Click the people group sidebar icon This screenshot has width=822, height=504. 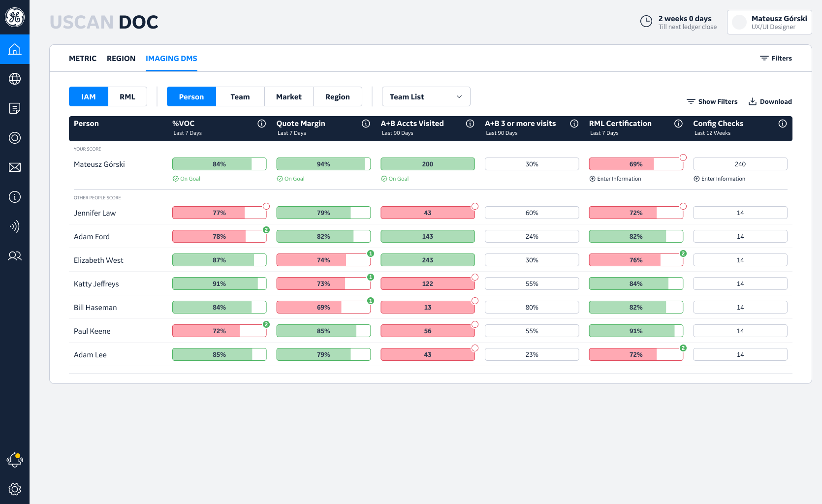coord(15,256)
